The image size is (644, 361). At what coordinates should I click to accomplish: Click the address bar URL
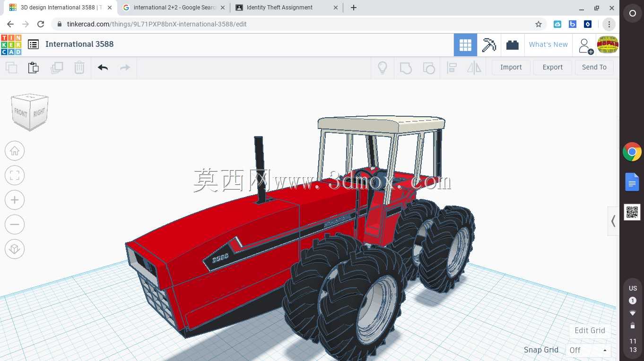(157, 24)
